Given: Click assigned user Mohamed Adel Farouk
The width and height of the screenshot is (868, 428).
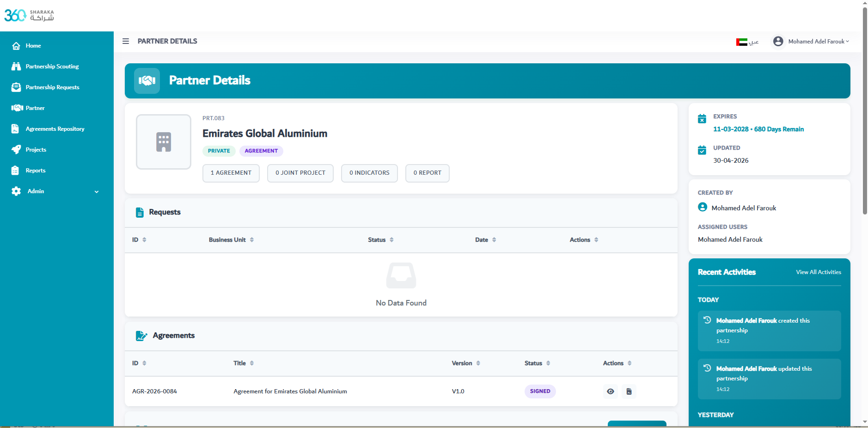Looking at the screenshot, I should (730, 240).
